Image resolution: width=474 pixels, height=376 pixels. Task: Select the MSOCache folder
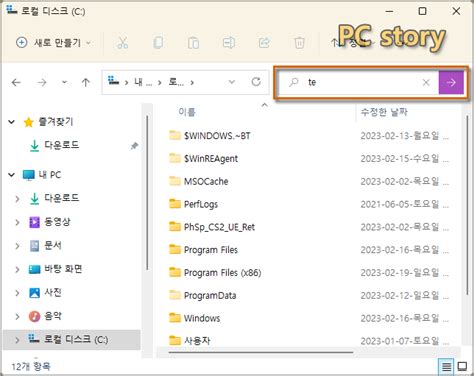tap(199, 181)
